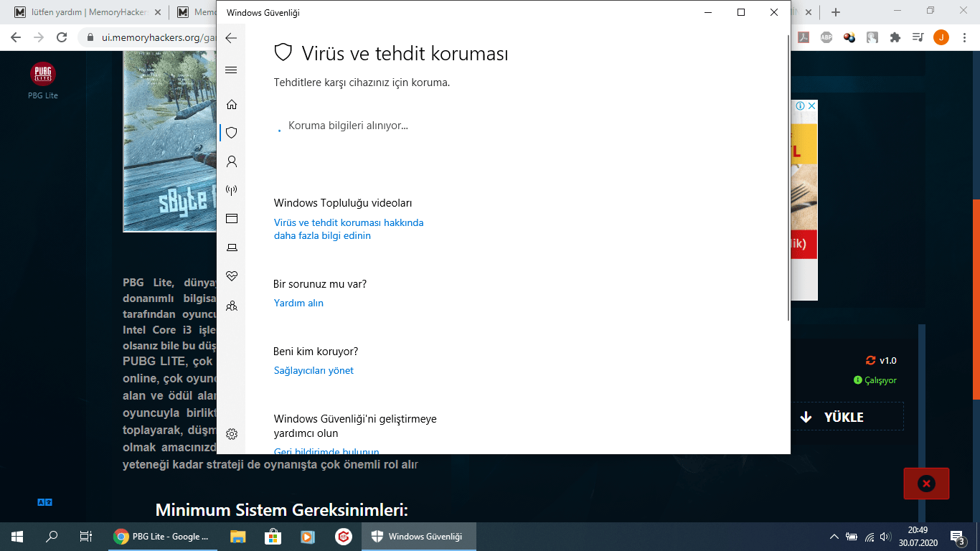Open device security laptop icon
Viewport: 980px width, 551px height.
pyautogui.click(x=231, y=248)
